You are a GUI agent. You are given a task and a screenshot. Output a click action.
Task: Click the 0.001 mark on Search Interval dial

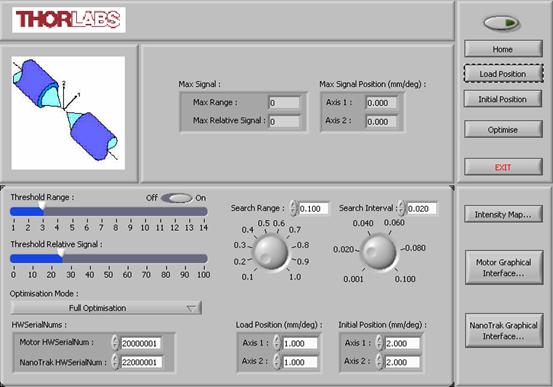pyautogui.click(x=353, y=279)
